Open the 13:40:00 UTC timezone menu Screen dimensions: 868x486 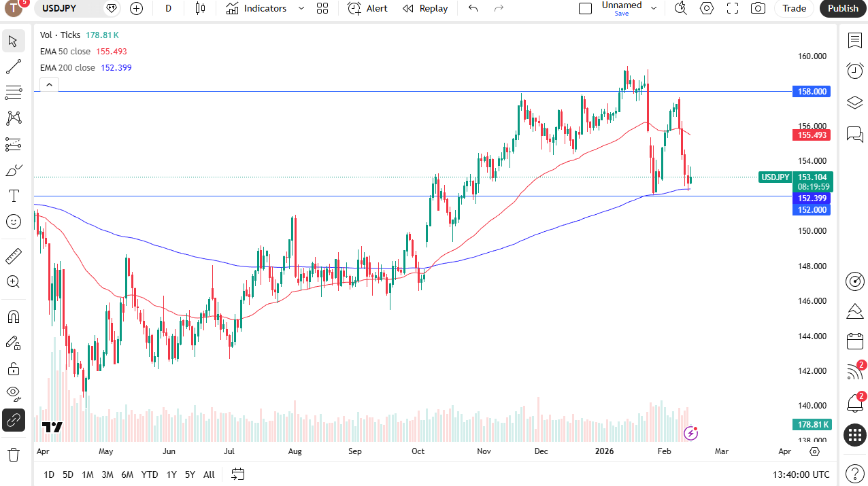point(801,474)
